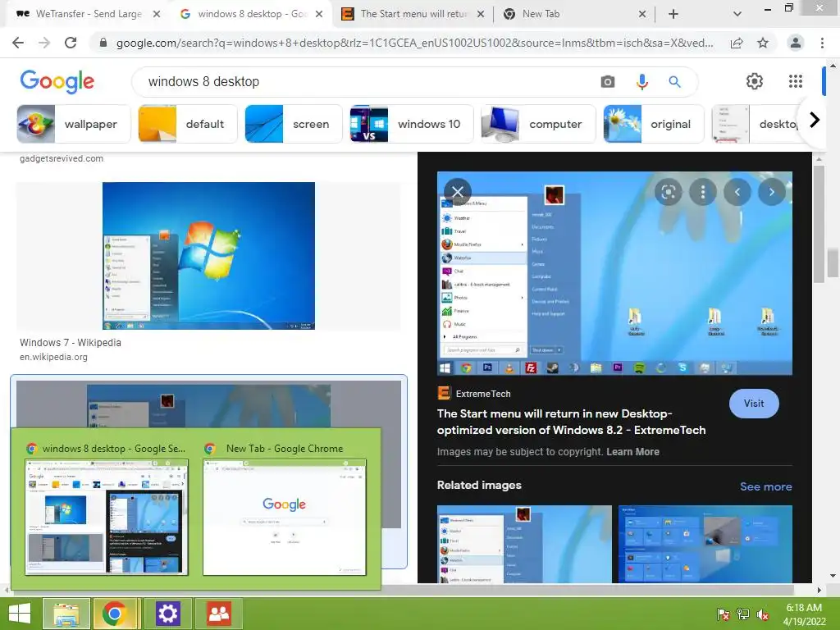Open File Explorer from the taskbar
The image size is (840, 630).
pos(66,614)
